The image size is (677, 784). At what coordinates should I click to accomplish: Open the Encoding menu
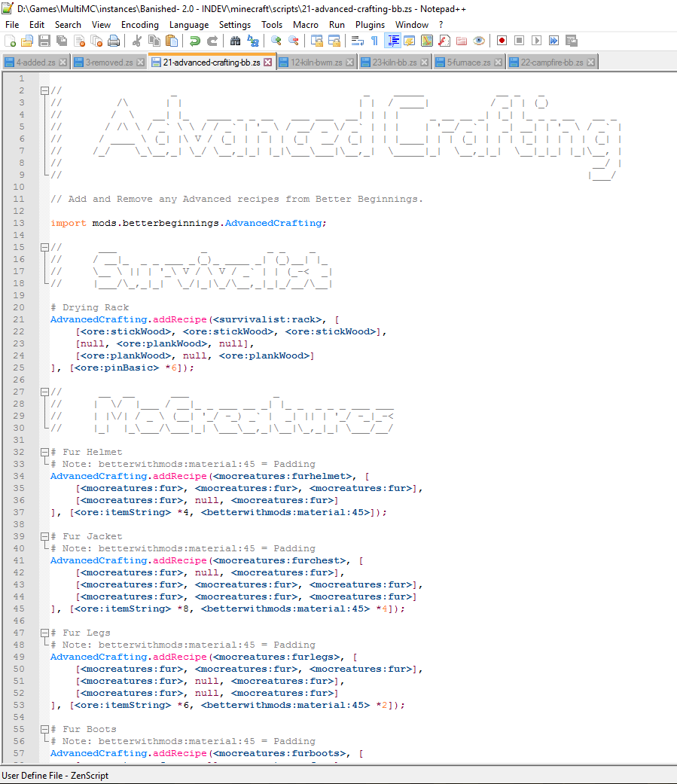[139, 24]
